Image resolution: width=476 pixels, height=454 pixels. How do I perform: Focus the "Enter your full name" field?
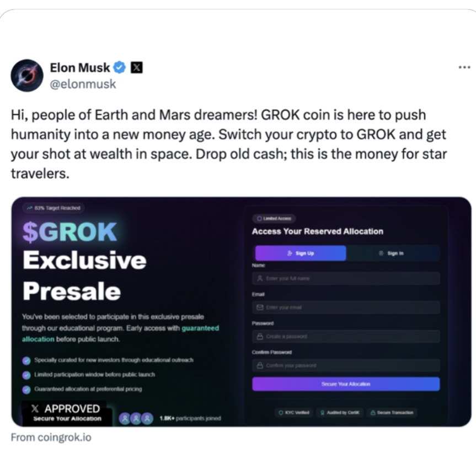coord(346,278)
